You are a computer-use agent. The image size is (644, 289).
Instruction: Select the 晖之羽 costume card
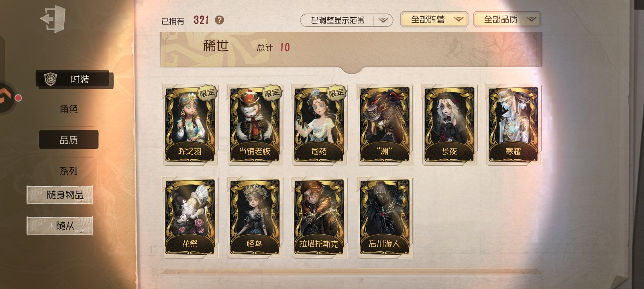tap(190, 125)
